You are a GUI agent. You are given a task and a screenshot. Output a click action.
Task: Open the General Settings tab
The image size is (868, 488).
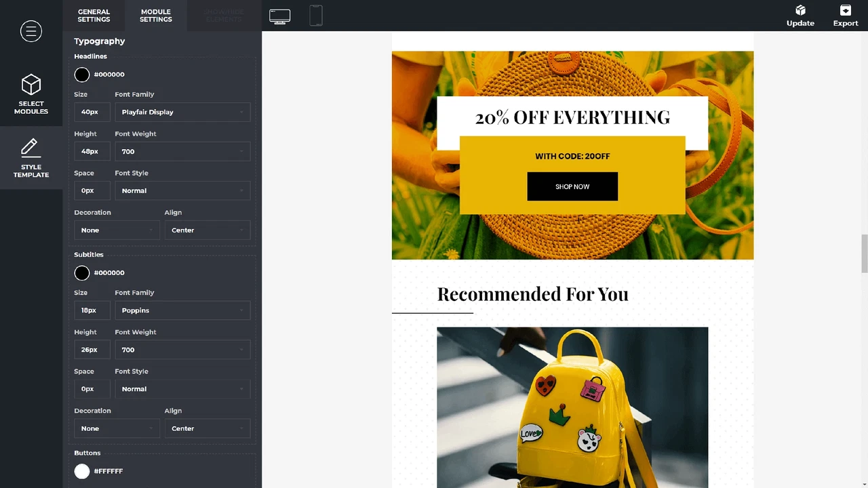(94, 16)
